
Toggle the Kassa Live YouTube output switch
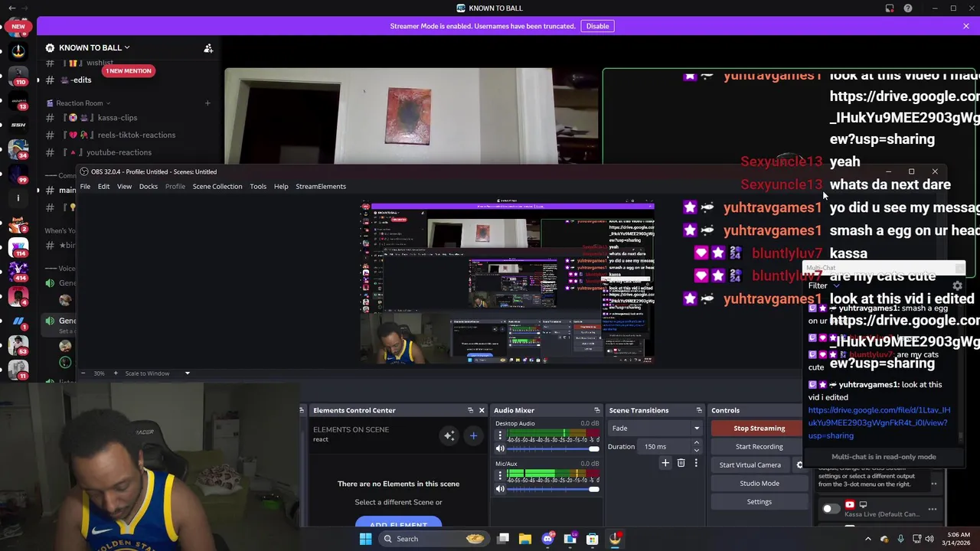pos(831,508)
